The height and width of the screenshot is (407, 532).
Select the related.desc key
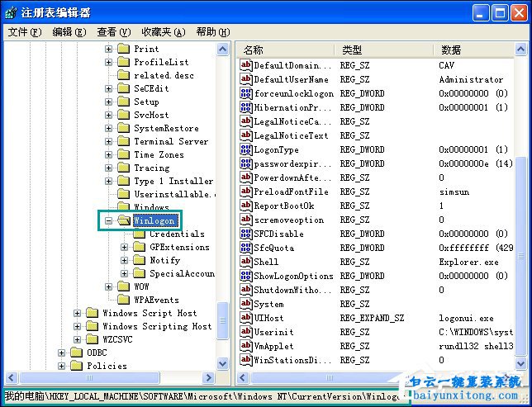tap(164, 75)
